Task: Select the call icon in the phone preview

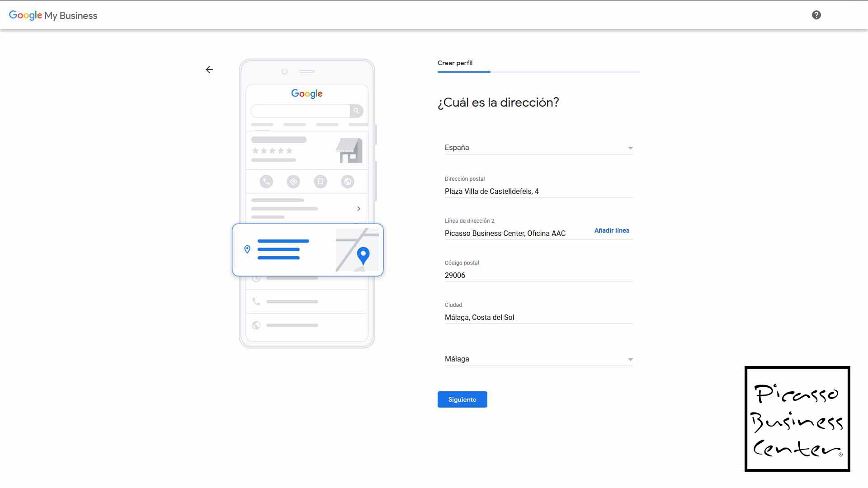Action: (x=266, y=181)
